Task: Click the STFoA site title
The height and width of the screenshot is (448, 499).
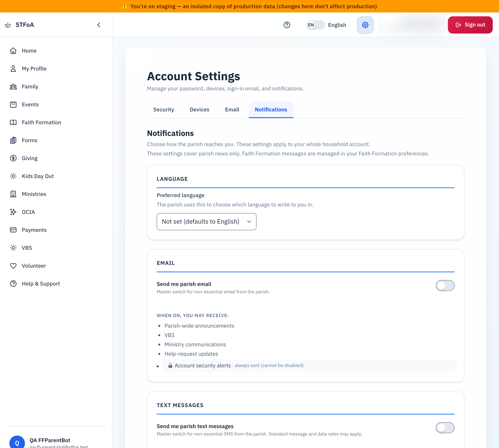Action: (x=25, y=25)
